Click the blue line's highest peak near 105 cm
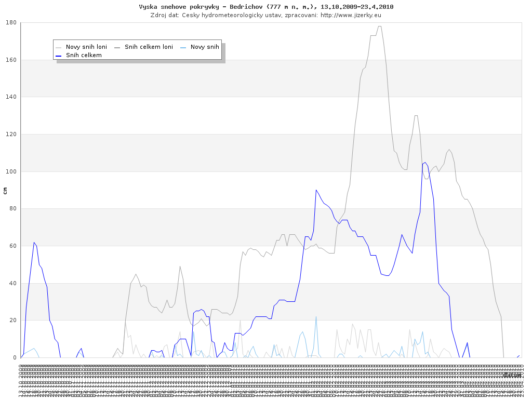 [425, 163]
